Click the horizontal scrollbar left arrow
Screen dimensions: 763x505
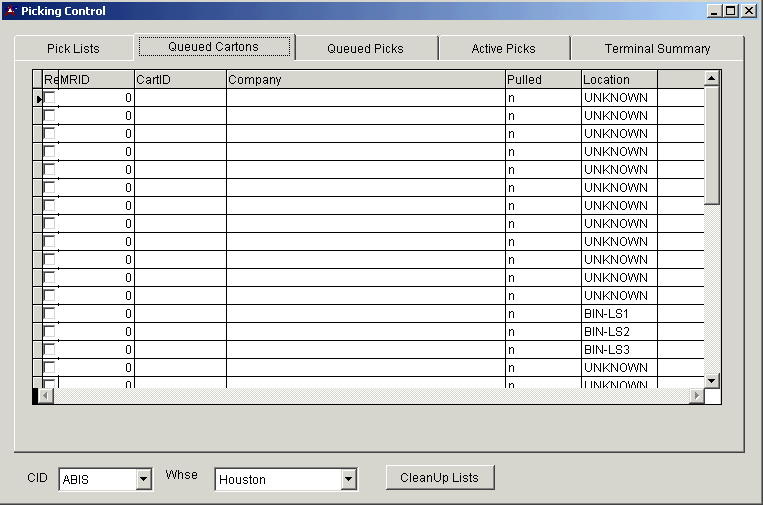point(46,396)
